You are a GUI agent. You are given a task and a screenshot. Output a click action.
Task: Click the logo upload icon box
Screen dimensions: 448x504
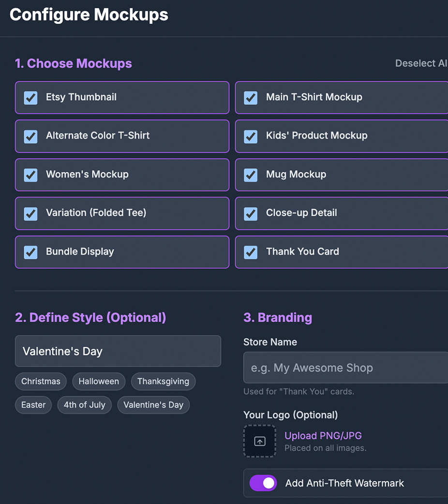[x=260, y=441]
